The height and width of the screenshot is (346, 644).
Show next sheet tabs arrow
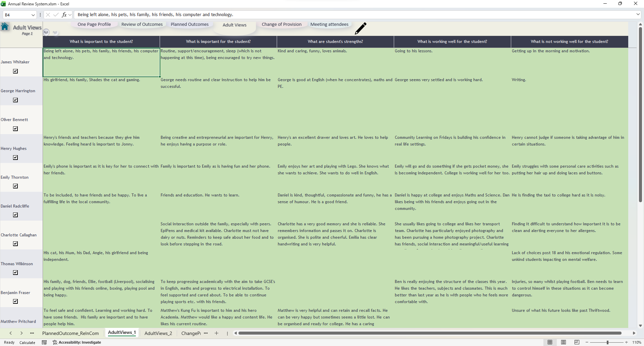pyautogui.click(x=21, y=333)
